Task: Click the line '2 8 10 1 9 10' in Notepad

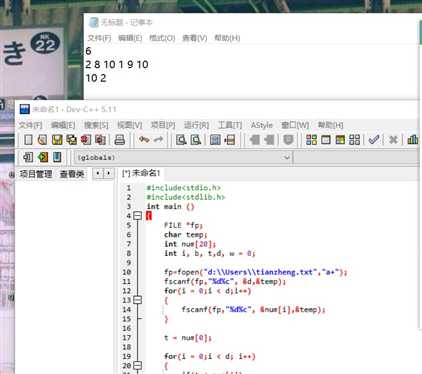Action: click(x=117, y=64)
